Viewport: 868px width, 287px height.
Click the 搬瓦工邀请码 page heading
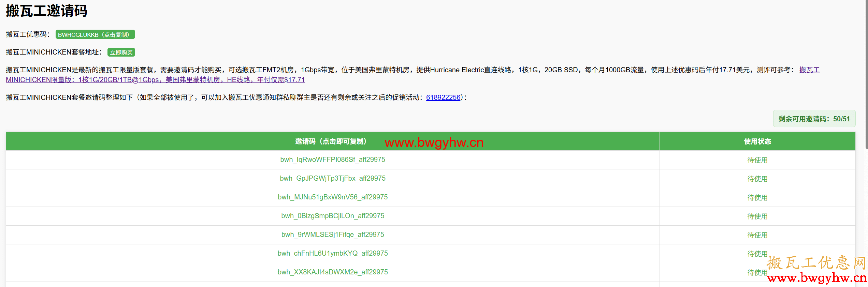point(46,11)
